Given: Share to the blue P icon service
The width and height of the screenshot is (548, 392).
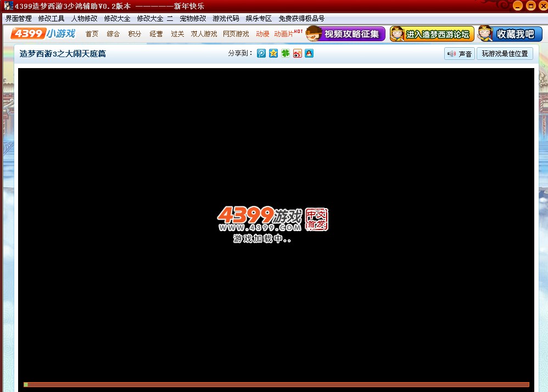Looking at the screenshot, I should click(x=261, y=53).
